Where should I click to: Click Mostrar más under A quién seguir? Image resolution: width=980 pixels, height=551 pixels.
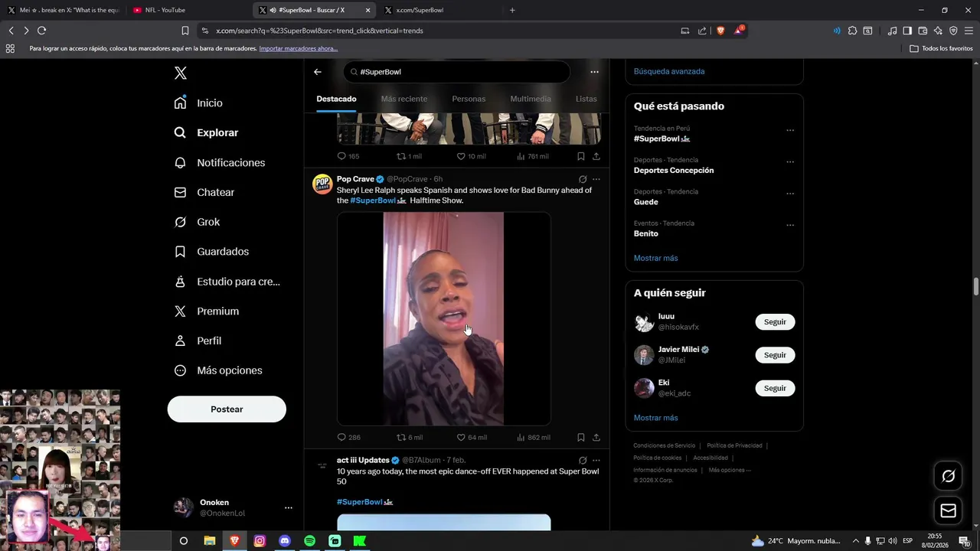[655, 418]
